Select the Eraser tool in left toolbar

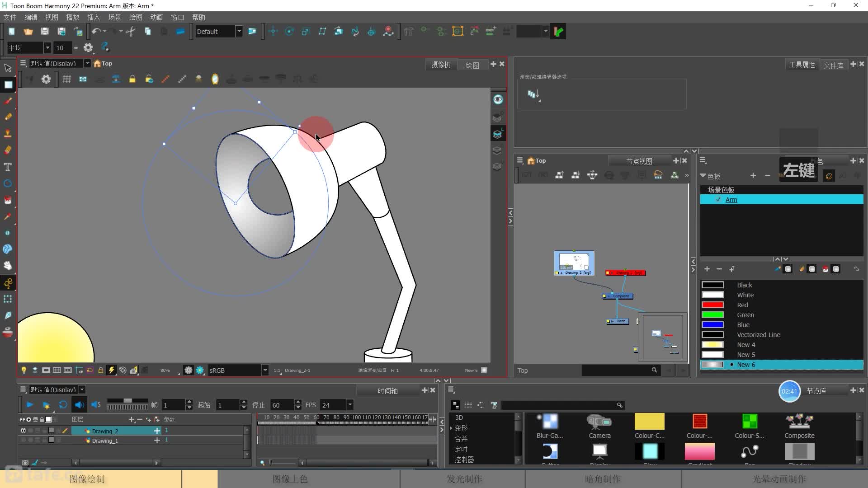point(8,150)
